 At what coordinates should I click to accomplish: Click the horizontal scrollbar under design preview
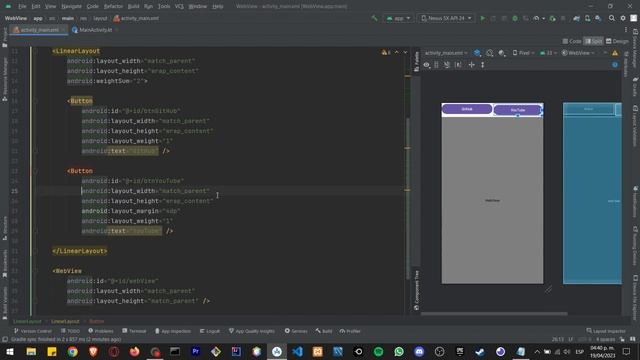click(x=494, y=314)
